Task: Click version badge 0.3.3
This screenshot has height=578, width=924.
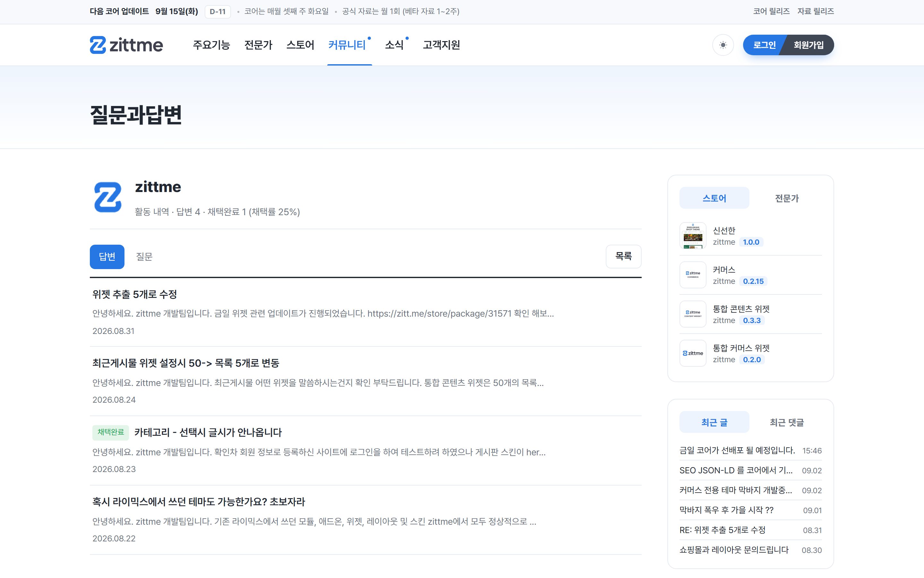Action: pos(752,320)
